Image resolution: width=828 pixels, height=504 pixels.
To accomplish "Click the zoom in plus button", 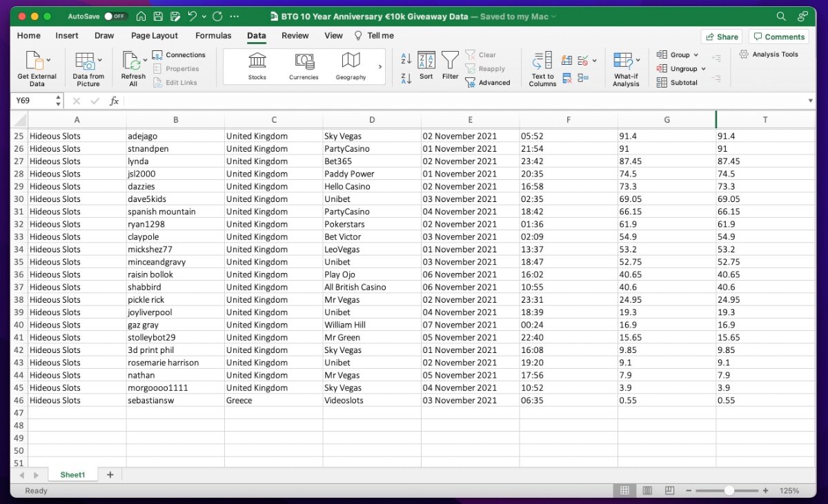I will pos(767,491).
